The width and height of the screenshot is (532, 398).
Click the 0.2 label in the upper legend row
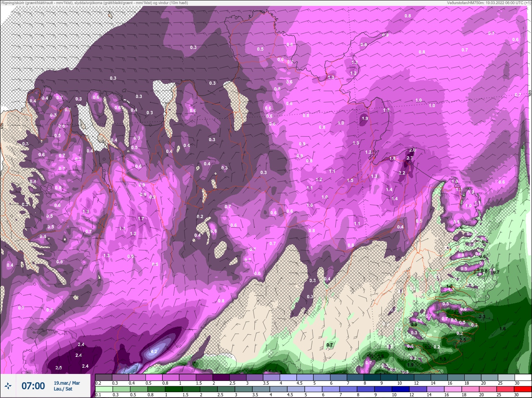point(98,383)
